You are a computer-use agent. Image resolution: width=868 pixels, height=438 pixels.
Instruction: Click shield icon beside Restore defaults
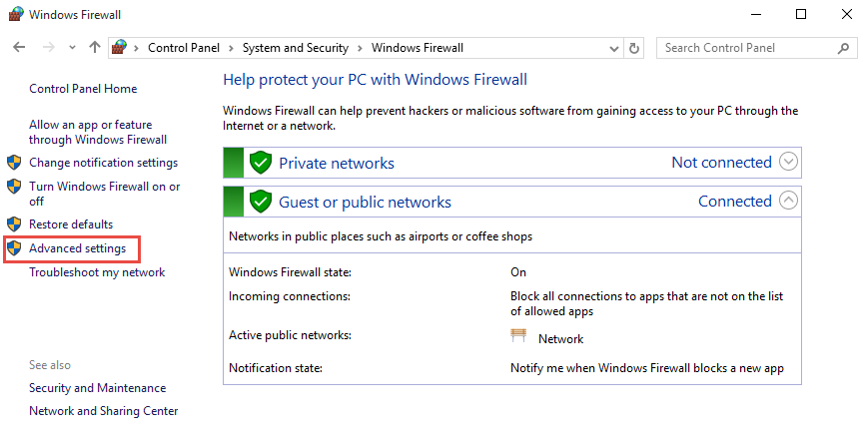(x=14, y=224)
